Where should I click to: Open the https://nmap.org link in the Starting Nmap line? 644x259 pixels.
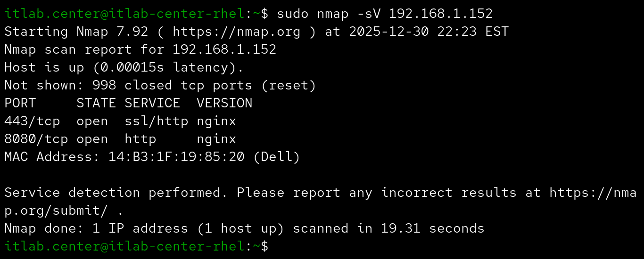(236, 32)
